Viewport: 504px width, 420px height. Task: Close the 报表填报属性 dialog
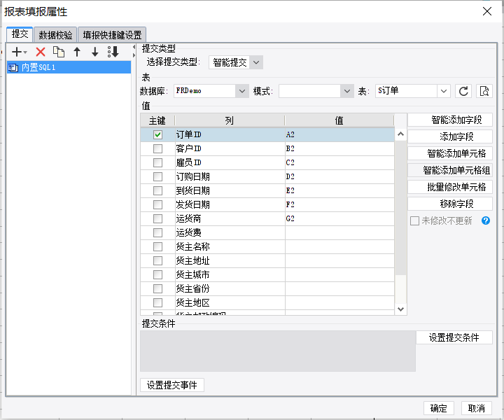click(487, 11)
